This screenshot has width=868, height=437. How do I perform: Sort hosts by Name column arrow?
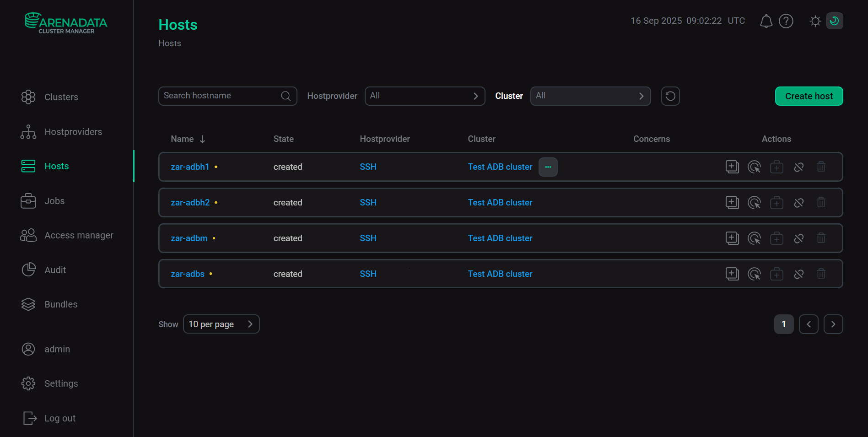(202, 139)
